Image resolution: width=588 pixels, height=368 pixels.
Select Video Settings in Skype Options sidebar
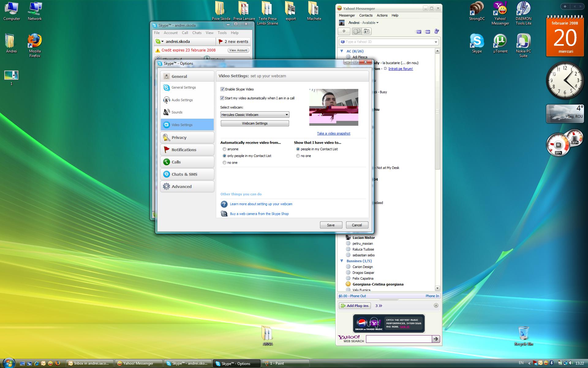(x=187, y=125)
